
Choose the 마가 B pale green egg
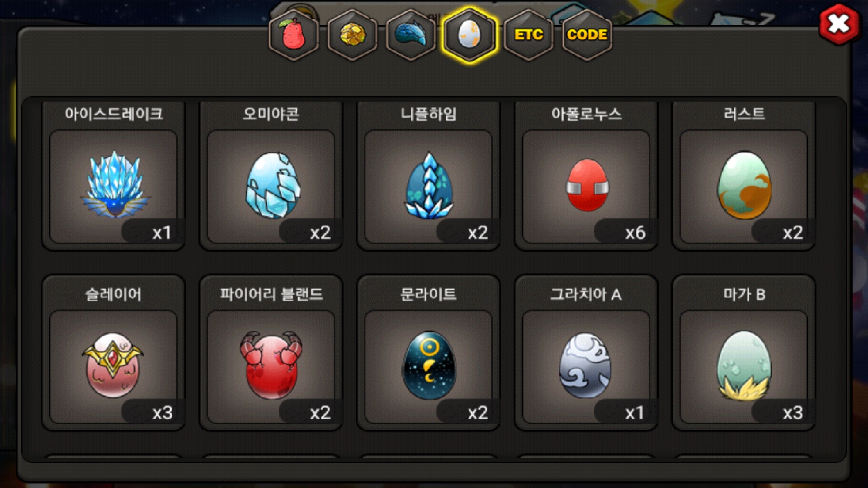744,366
